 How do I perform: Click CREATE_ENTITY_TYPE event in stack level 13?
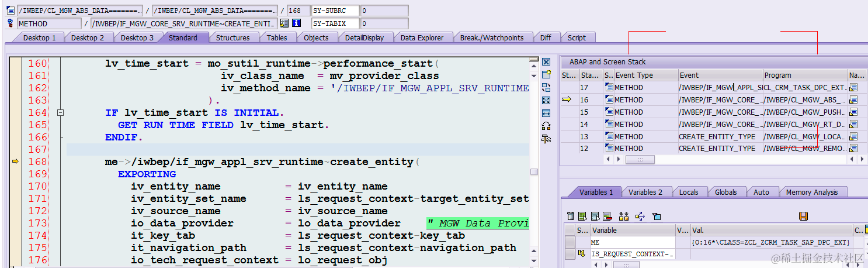tap(720, 136)
